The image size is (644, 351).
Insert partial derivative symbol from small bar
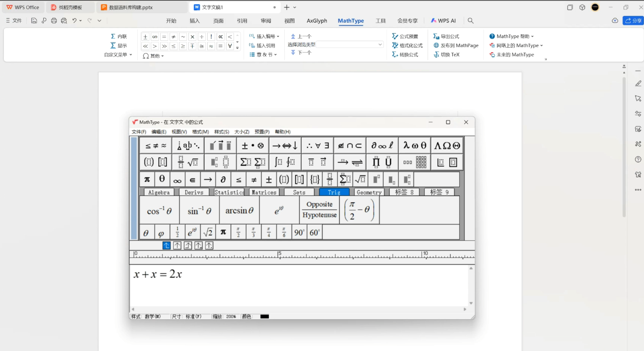[x=223, y=179]
